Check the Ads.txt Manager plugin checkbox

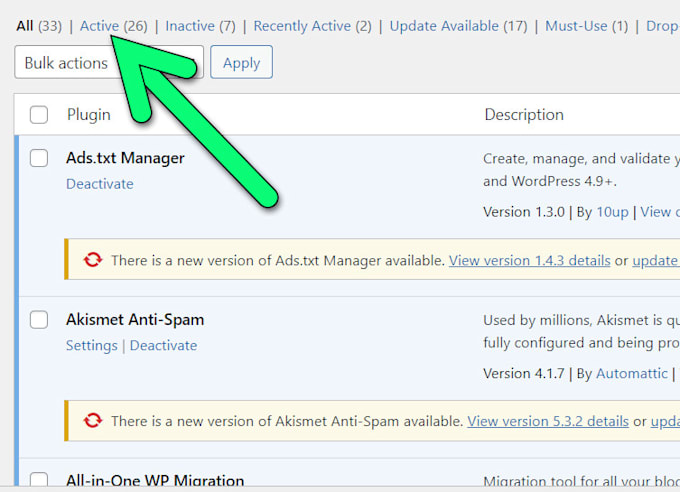(x=39, y=158)
